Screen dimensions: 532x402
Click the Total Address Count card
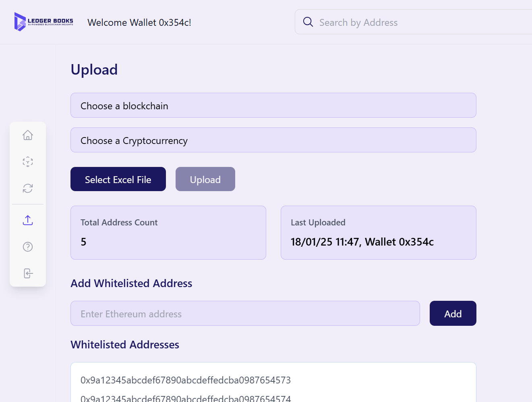coord(168,233)
